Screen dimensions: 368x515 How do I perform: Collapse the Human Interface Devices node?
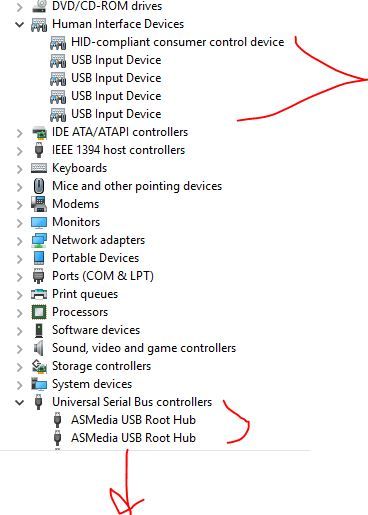pyautogui.click(x=20, y=24)
